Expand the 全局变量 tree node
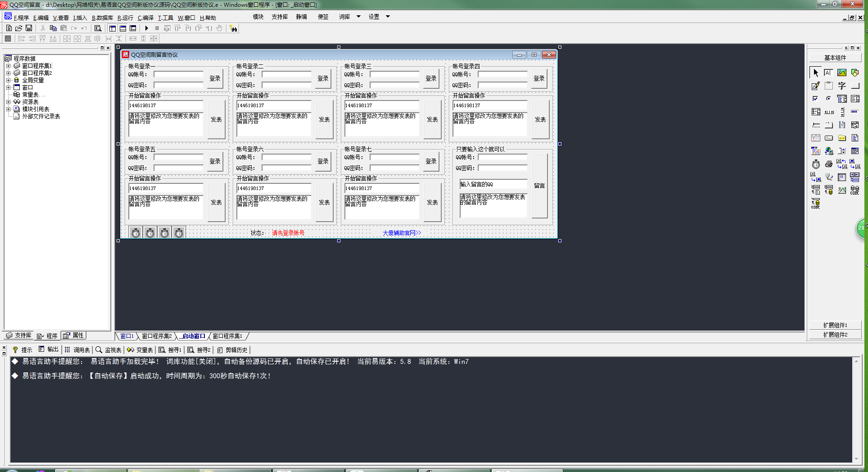The height and width of the screenshot is (472, 868). [8, 80]
